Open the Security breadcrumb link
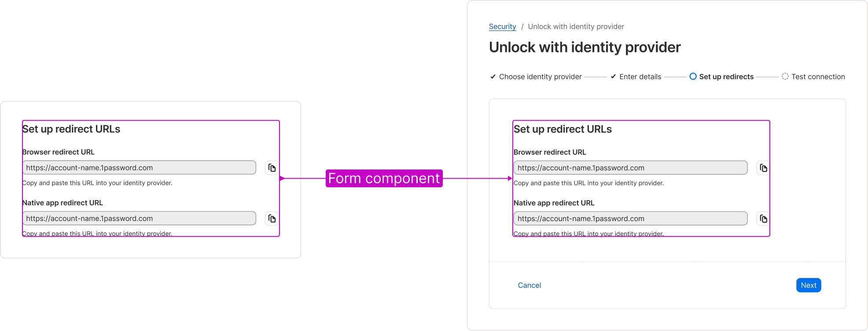 [x=502, y=26]
